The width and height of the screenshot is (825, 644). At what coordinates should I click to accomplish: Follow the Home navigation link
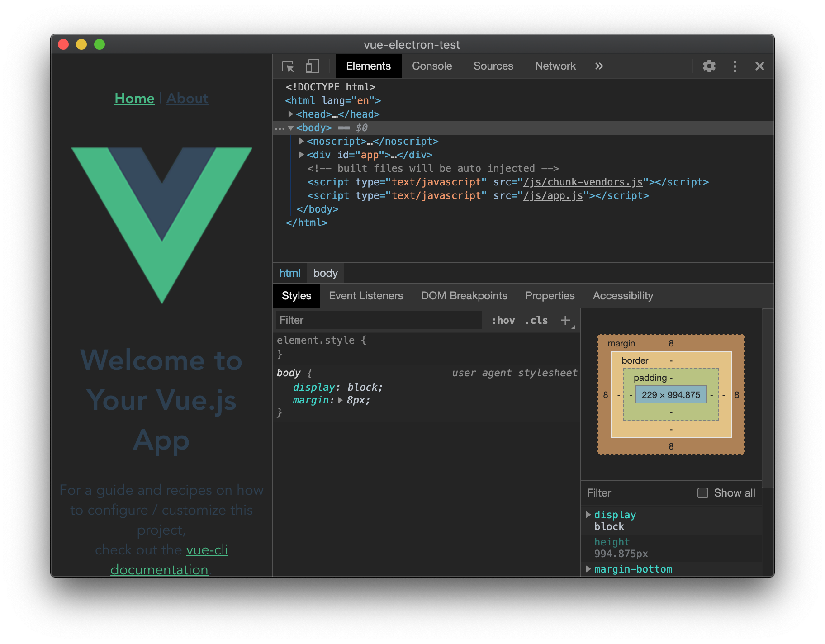[134, 98]
